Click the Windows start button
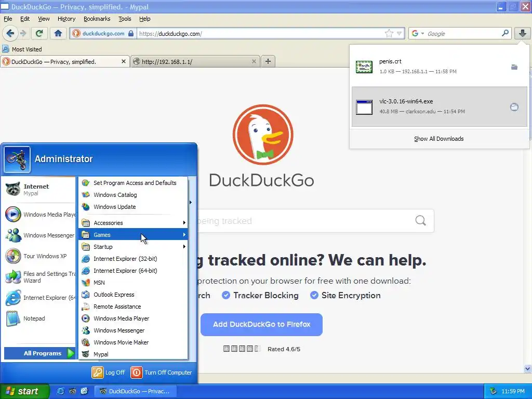This screenshot has height=399, width=532. point(24,391)
